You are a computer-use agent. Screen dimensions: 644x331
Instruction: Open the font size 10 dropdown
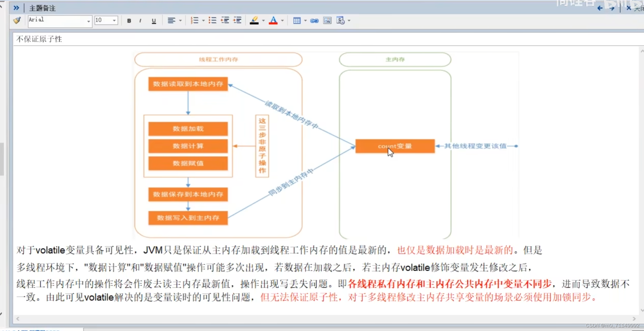click(114, 21)
